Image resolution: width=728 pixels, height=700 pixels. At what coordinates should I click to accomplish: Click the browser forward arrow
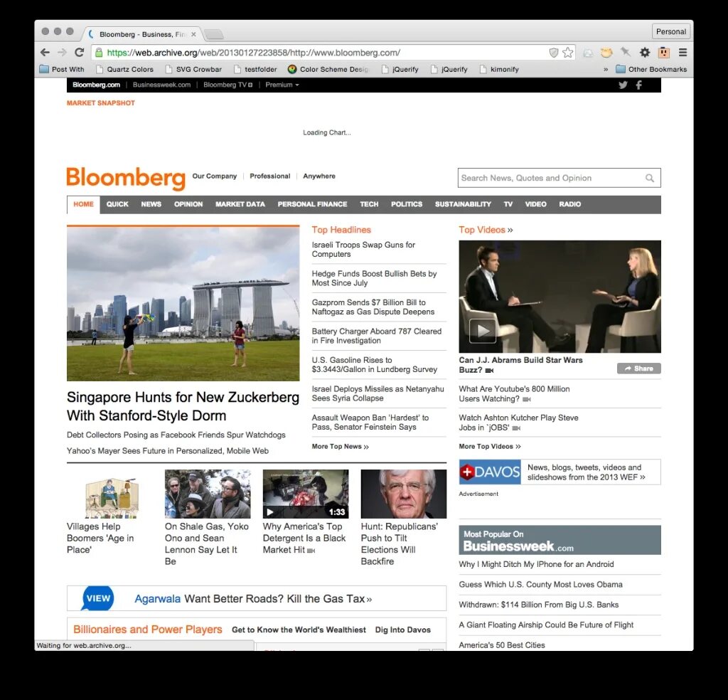tap(63, 53)
